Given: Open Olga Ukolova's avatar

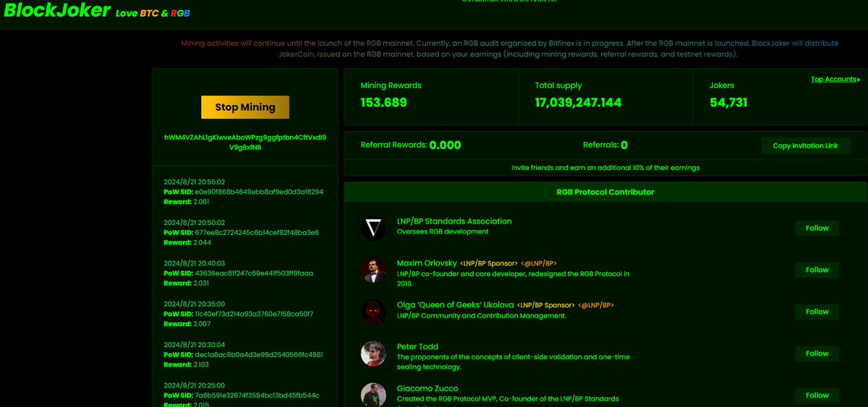Looking at the screenshot, I should [373, 312].
